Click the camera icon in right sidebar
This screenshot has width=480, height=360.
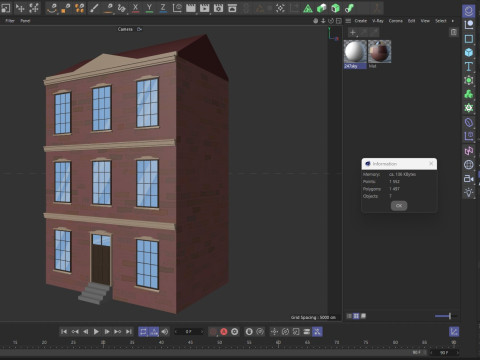[469, 179]
